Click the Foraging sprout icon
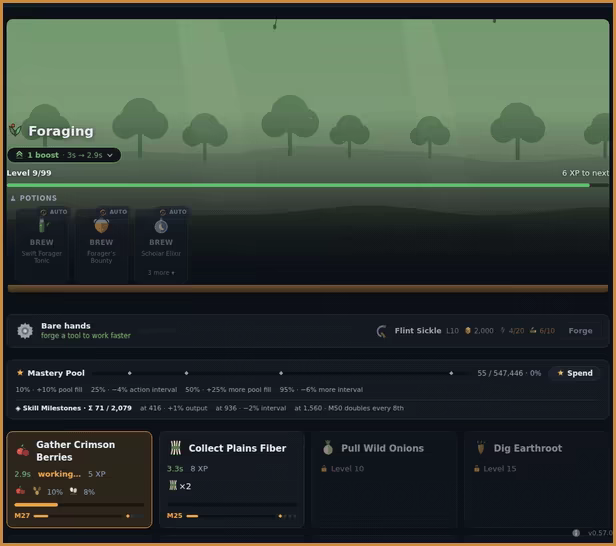The height and width of the screenshot is (546, 616). tap(15, 130)
